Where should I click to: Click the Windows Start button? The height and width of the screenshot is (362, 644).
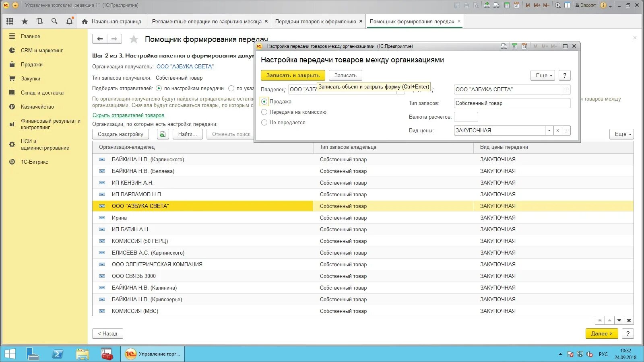tap(10, 354)
